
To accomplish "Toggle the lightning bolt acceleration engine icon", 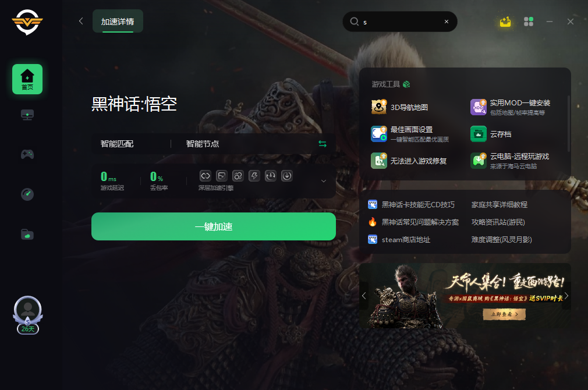I will pyautogui.click(x=254, y=176).
